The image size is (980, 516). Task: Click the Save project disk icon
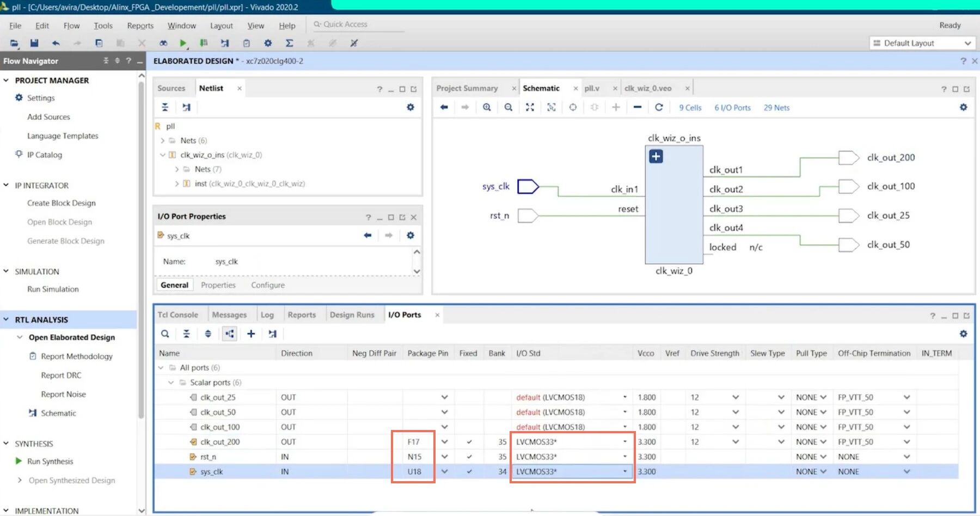(34, 43)
